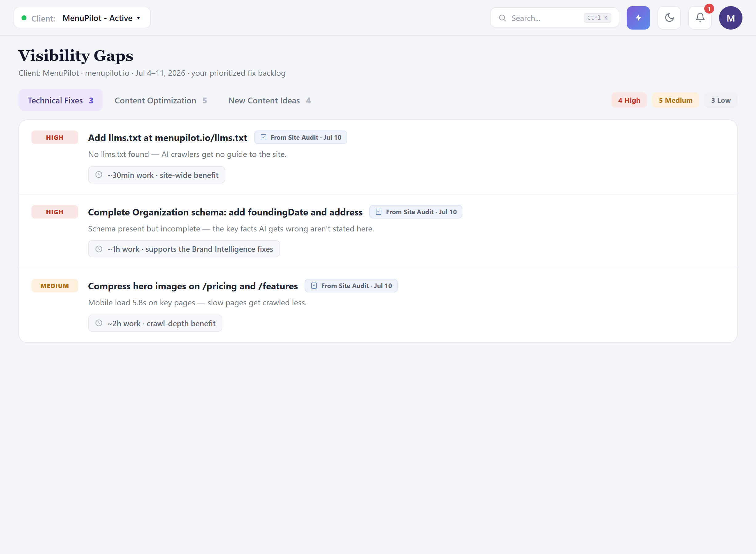Click the clock icon beside ~2h work
Image resolution: width=756 pixels, height=554 pixels.
tap(99, 323)
